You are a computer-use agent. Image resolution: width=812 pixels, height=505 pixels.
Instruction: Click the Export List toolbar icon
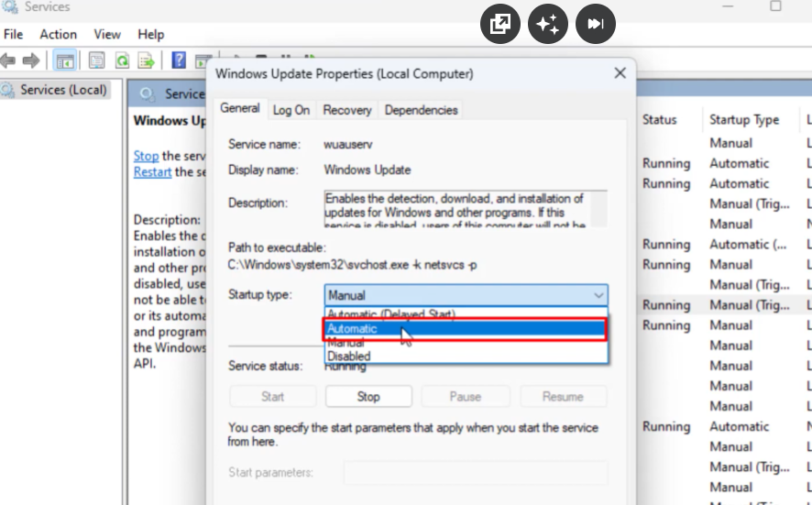[x=146, y=60]
